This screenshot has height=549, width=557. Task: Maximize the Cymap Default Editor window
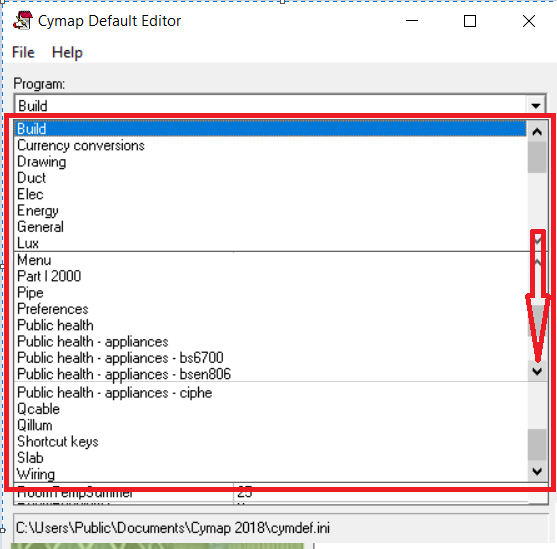470,21
